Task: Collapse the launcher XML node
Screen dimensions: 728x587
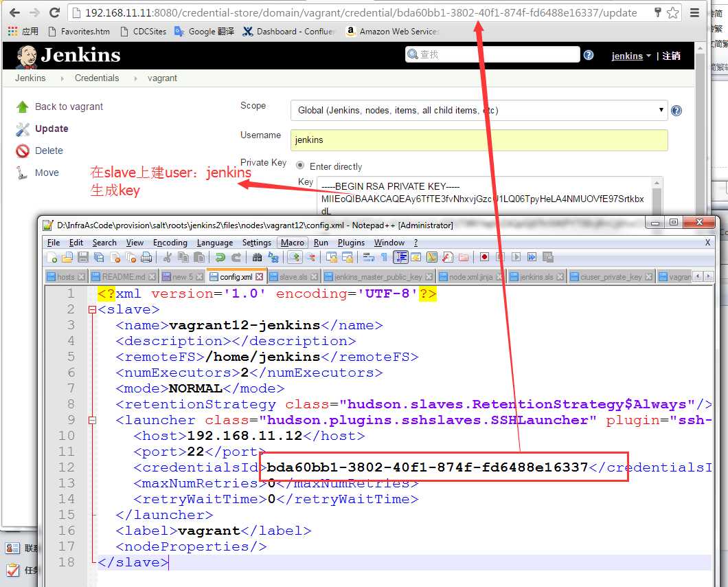Action: (92, 420)
